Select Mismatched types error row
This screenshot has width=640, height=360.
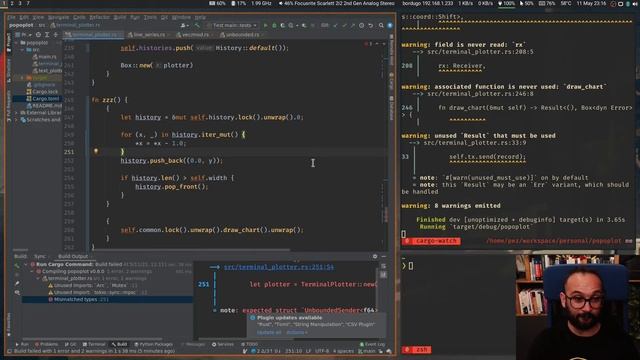tap(107, 300)
